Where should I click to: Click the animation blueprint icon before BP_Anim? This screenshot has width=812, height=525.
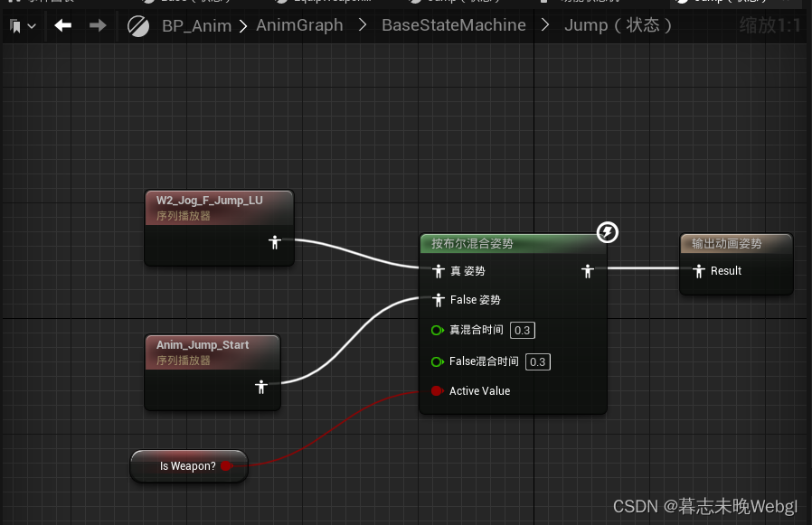coord(138,26)
